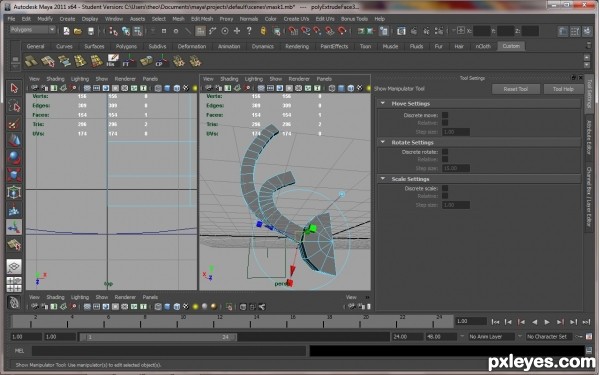This screenshot has width=600, height=375.
Task: Click the shelf icon labeled FT
Action: tap(129, 61)
